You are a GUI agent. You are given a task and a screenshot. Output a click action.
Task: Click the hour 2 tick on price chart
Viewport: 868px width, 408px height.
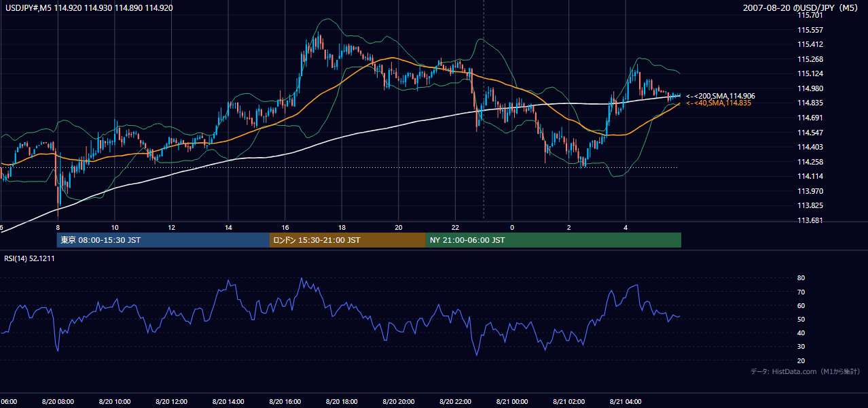tap(569, 228)
